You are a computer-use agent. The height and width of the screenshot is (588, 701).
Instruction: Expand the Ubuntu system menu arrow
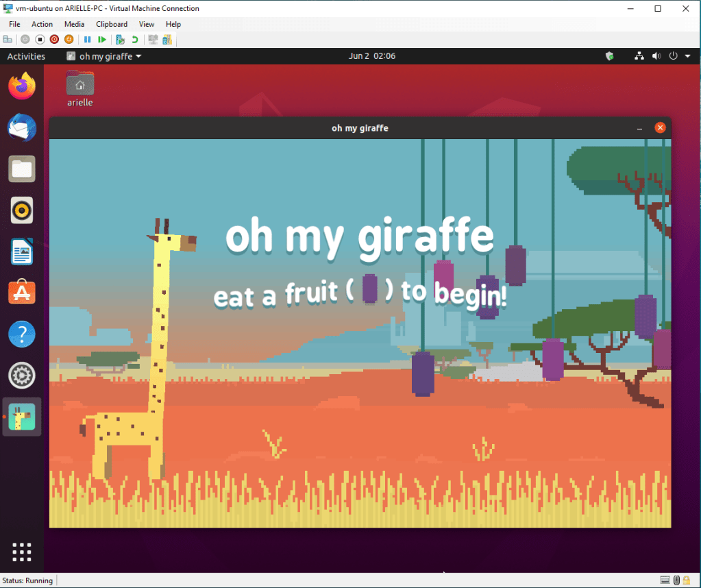[x=687, y=56]
